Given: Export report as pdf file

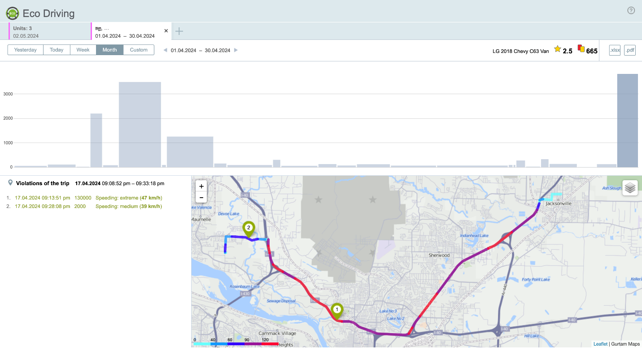Looking at the screenshot, I should click(x=629, y=50).
